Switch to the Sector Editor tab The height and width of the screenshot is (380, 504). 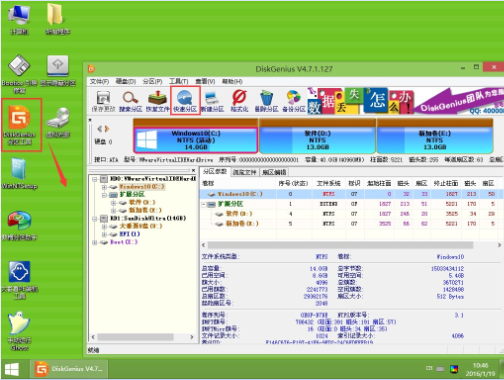[x=274, y=172]
